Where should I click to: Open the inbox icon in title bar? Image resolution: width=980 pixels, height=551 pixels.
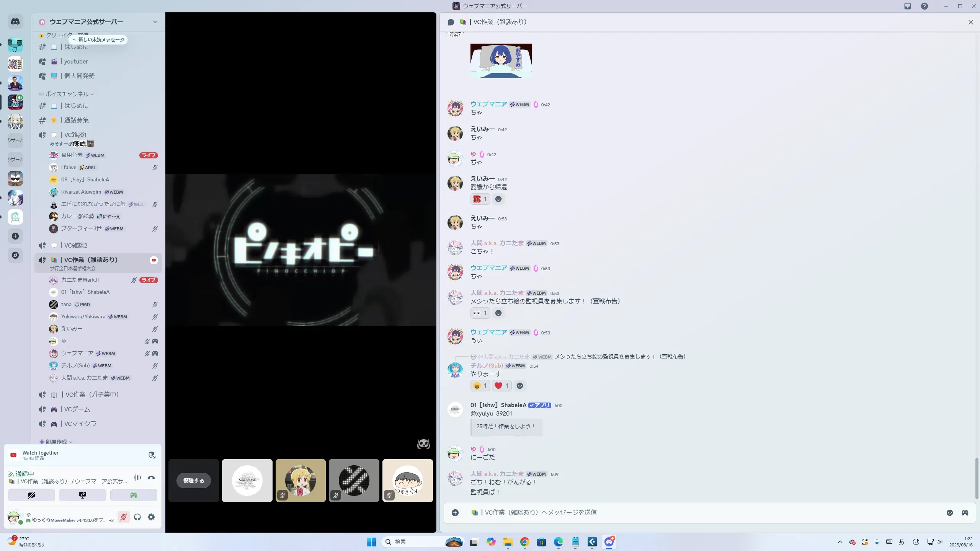908,6
